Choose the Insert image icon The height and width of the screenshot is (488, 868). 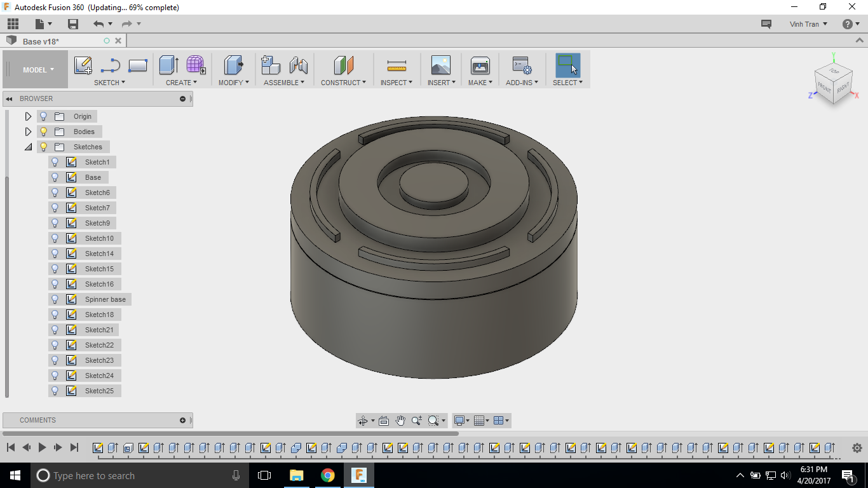[x=440, y=65]
